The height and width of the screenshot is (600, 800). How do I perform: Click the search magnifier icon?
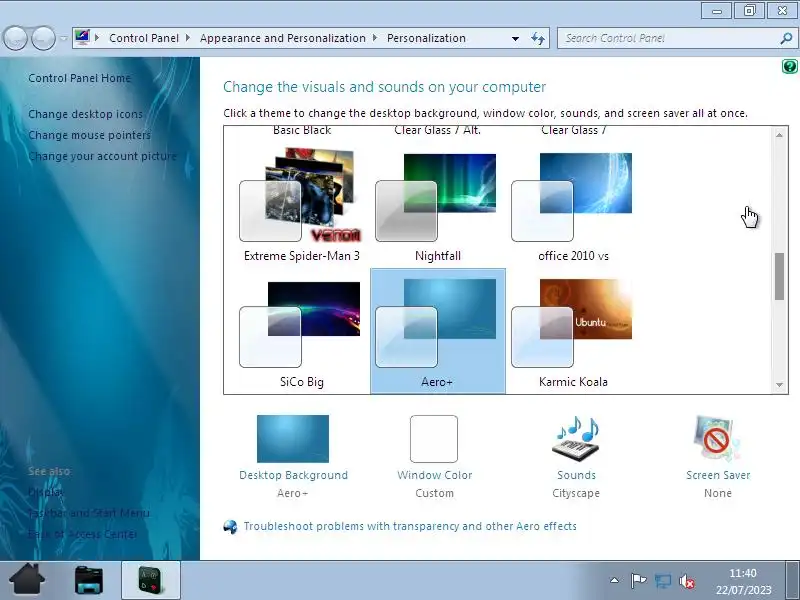pos(787,38)
